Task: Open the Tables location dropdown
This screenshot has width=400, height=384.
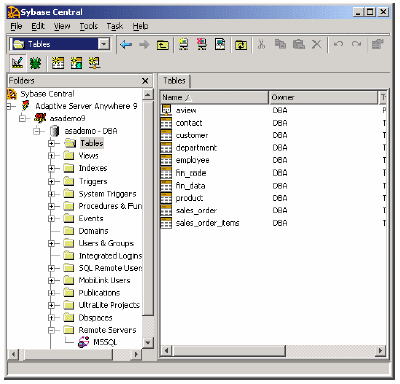Action: (104, 44)
